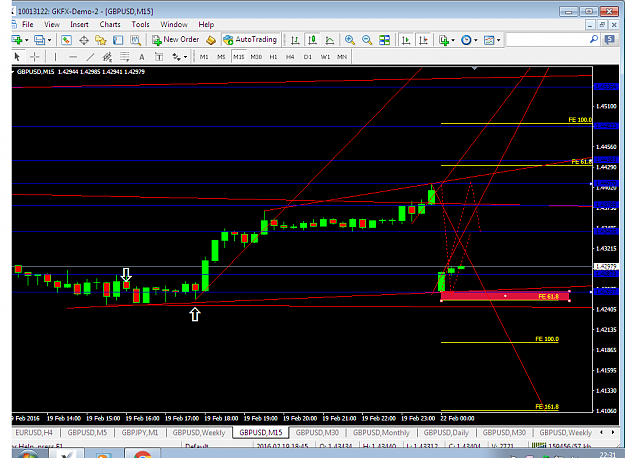Open the Data Window icon
This screenshot has width=625, height=458.
84,40
